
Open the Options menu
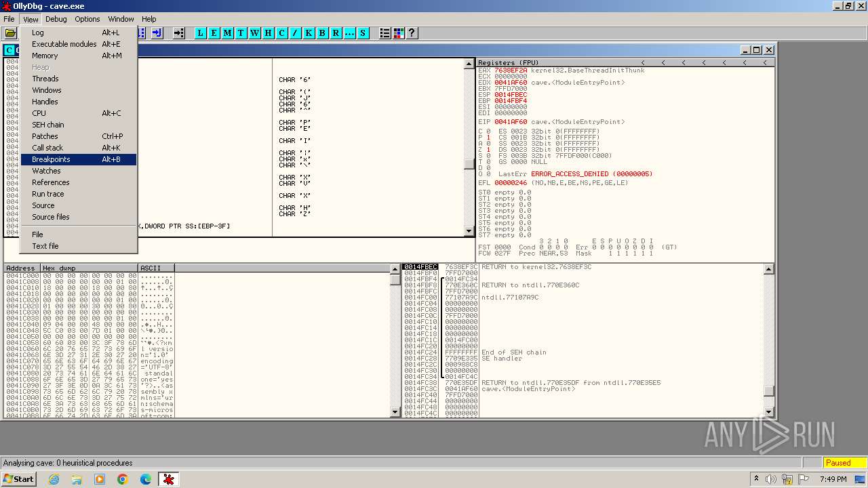pyautogui.click(x=87, y=19)
